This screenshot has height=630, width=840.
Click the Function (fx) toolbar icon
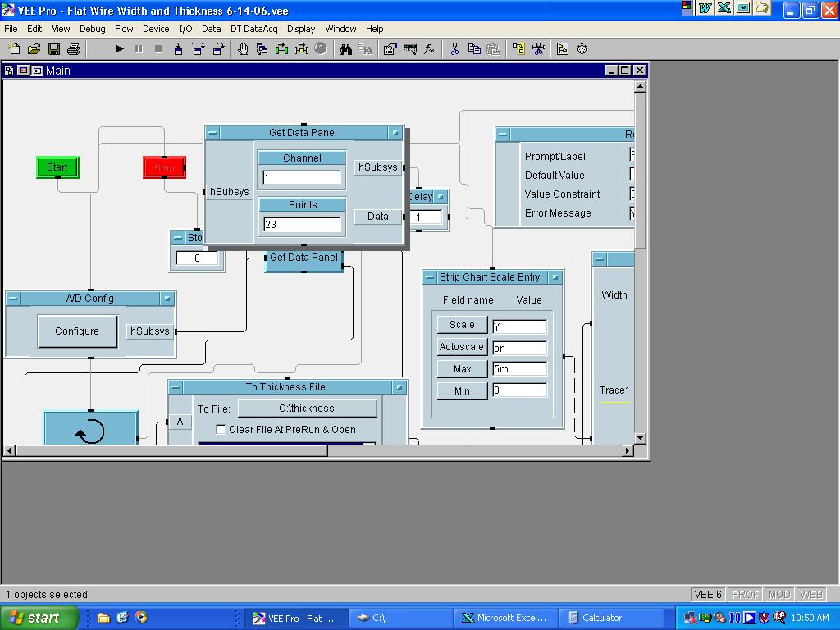[429, 49]
